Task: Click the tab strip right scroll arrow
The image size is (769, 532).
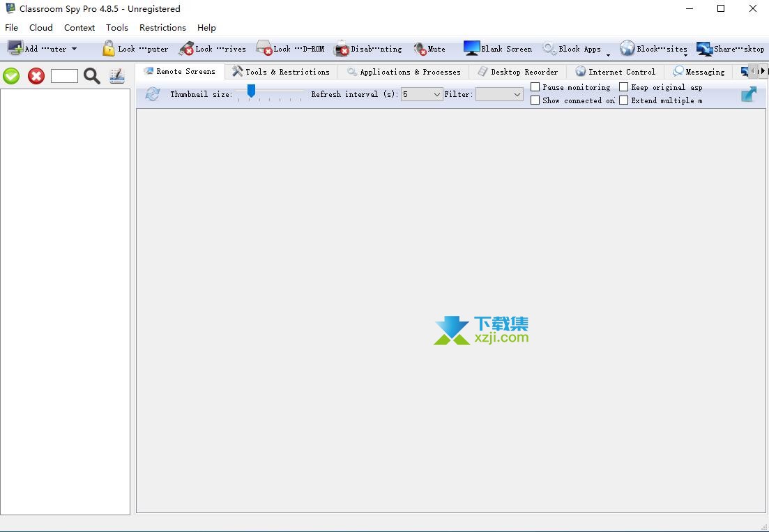Action: point(763,71)
